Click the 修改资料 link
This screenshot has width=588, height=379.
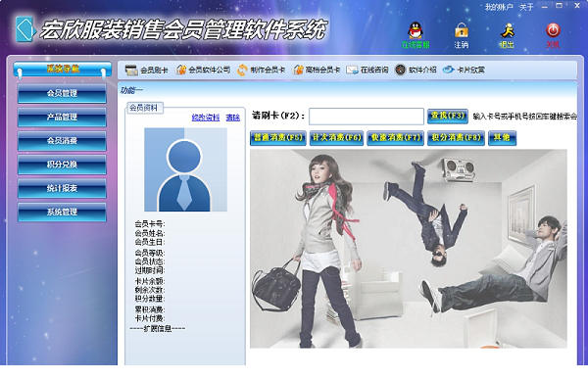(x=206, y=118)
